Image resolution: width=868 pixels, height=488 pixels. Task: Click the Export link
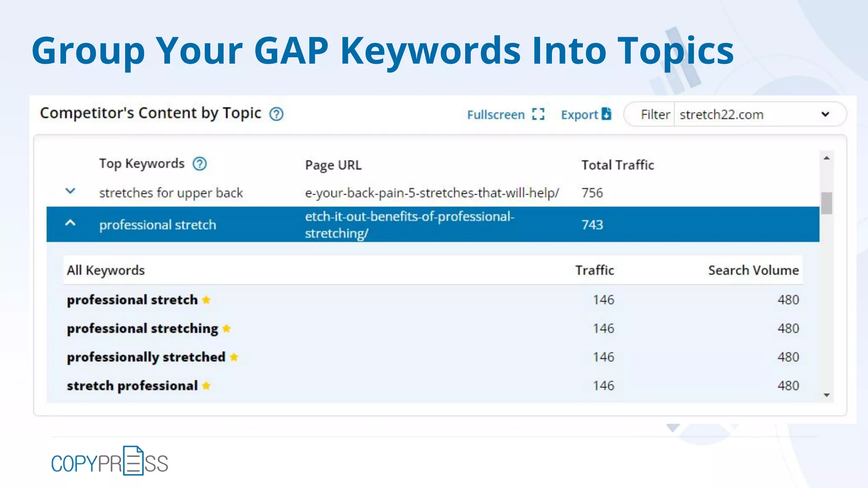pyautogui.click(x=579, y=115)
